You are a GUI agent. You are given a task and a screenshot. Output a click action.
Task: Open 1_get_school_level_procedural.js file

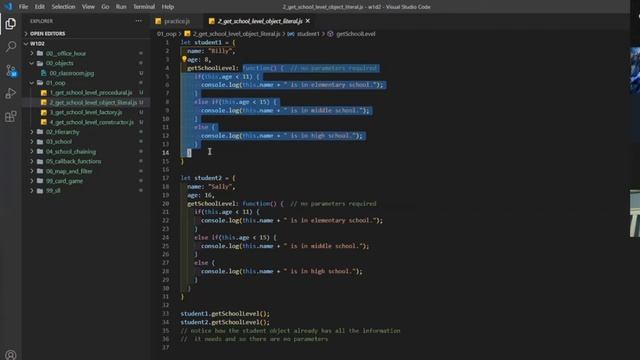click(x=86, y=93)
